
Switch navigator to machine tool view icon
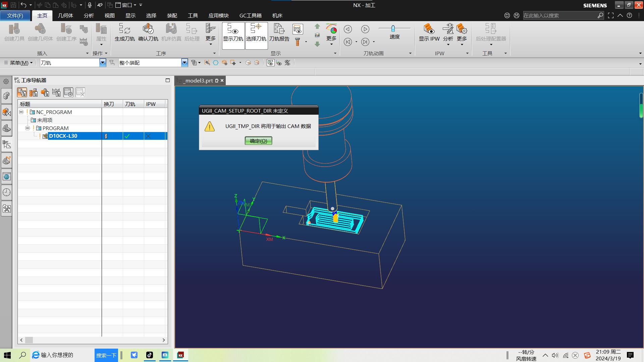pyautogui.click(x=34, y=93)
